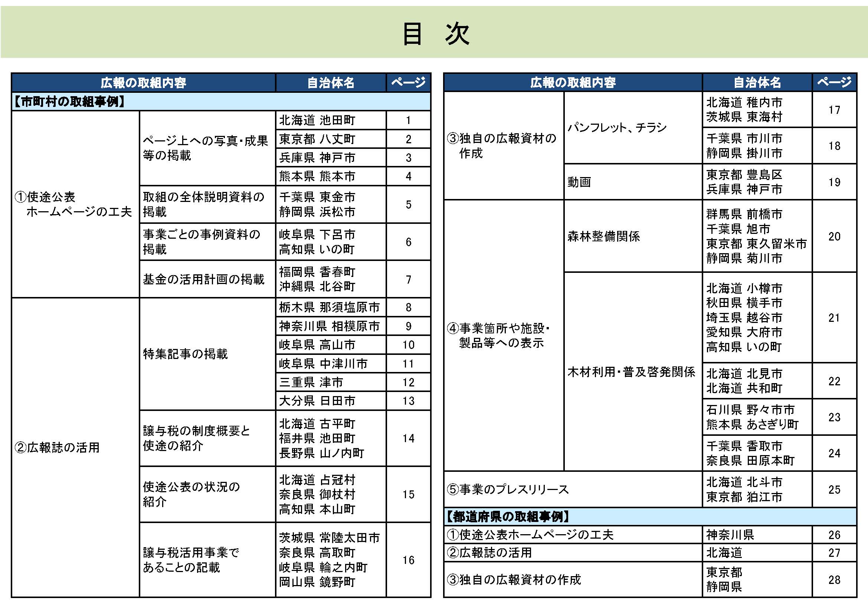This screenshot has width=868, height=614.
Task: Select パンフレット、チラシ cell
Action: click(633, 127)
